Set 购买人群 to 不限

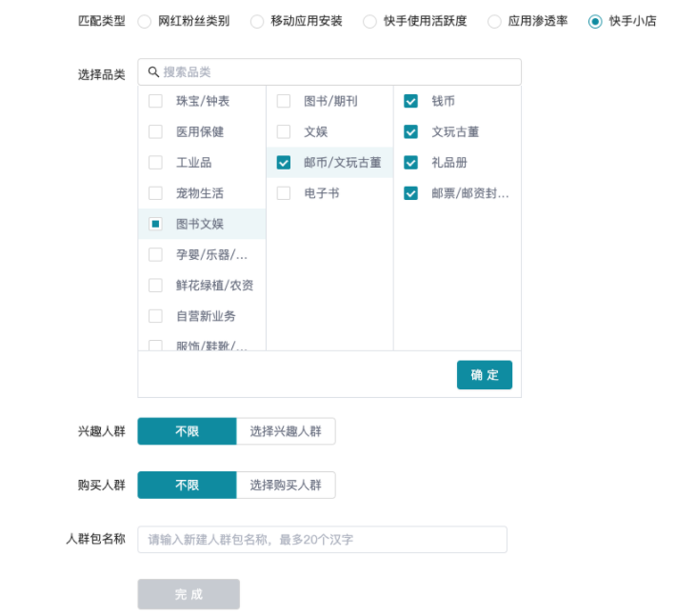click(187, 485)
